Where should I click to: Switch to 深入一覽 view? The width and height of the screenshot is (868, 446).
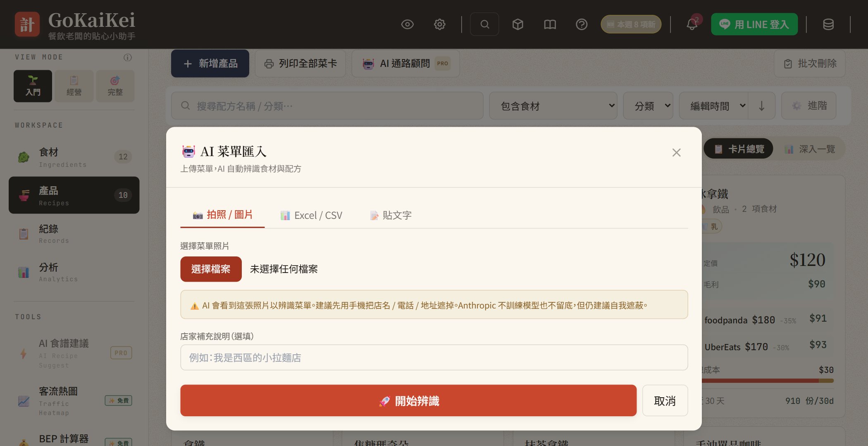[809, 149]
